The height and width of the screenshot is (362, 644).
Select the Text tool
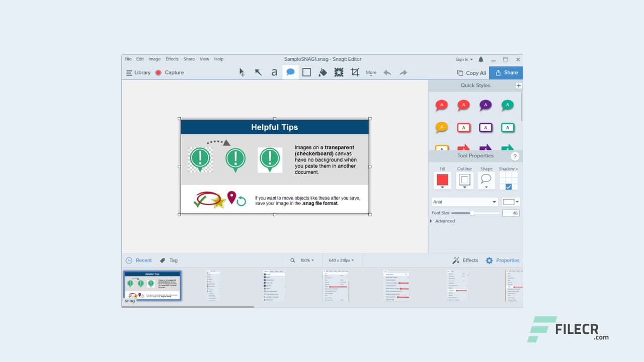[274, 72]
